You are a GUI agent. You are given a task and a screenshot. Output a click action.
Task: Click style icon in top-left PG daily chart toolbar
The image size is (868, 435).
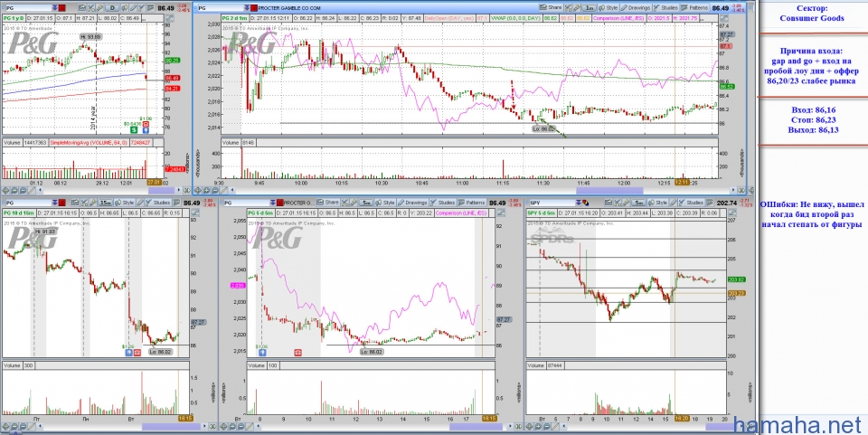(125, 8)
